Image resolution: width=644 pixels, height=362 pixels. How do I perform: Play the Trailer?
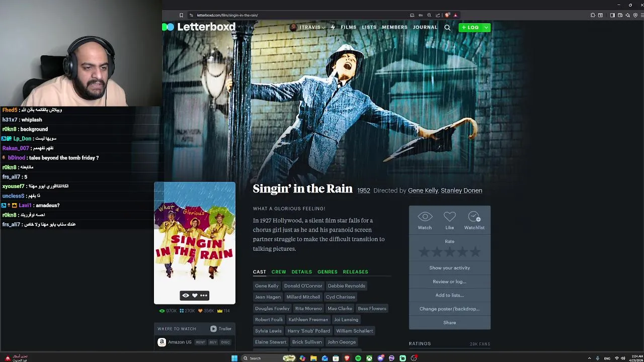coord(221,329)
